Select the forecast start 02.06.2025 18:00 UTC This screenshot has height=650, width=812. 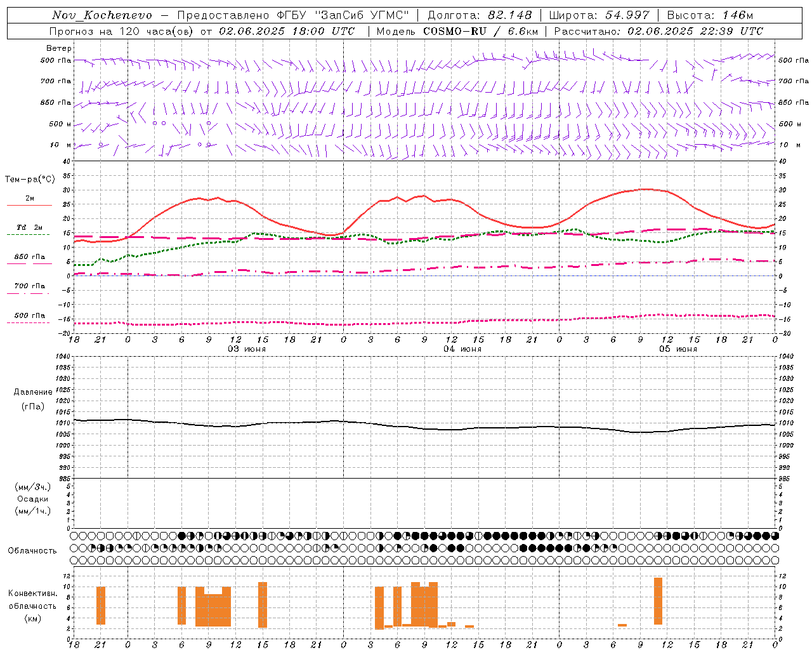[287, 31]
